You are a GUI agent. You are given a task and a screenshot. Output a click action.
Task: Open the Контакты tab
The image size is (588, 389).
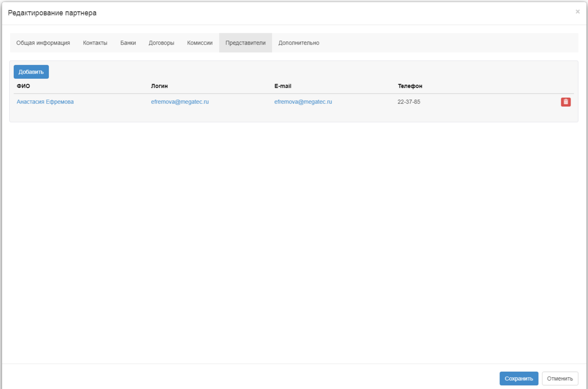(x=95, y=43)
